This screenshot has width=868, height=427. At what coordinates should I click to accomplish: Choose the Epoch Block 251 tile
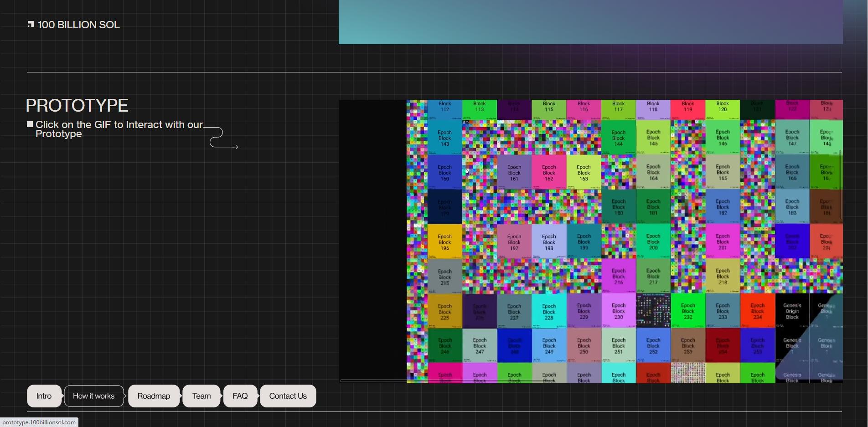click(x=619, y=345)
